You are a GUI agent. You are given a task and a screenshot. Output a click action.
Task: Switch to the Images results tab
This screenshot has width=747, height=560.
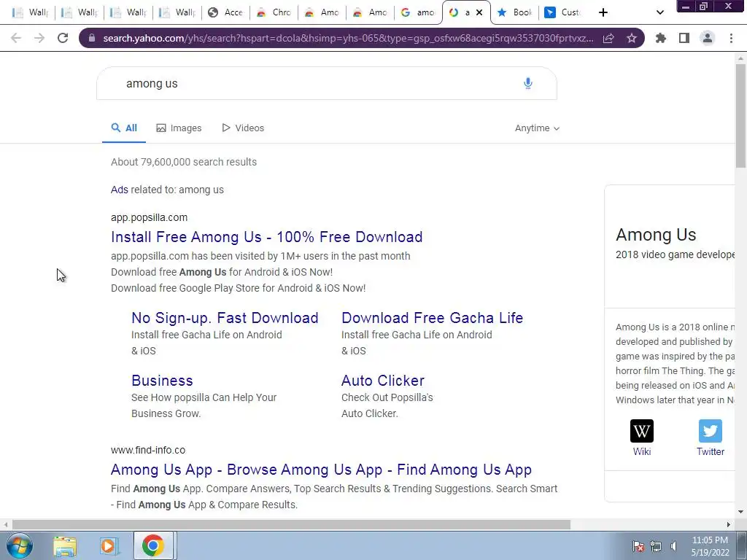(179, 128)
